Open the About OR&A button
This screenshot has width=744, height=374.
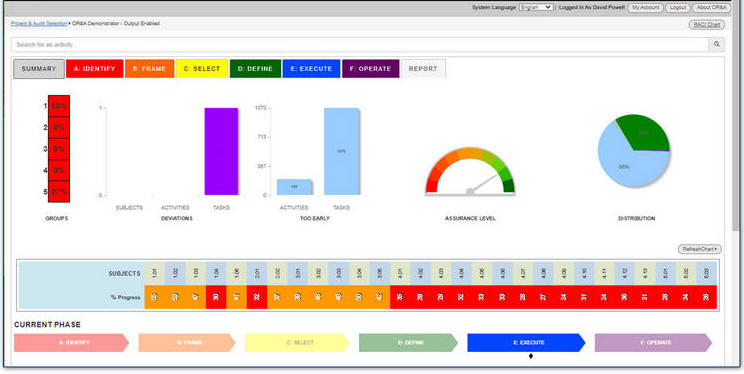(x=711, y=8)
